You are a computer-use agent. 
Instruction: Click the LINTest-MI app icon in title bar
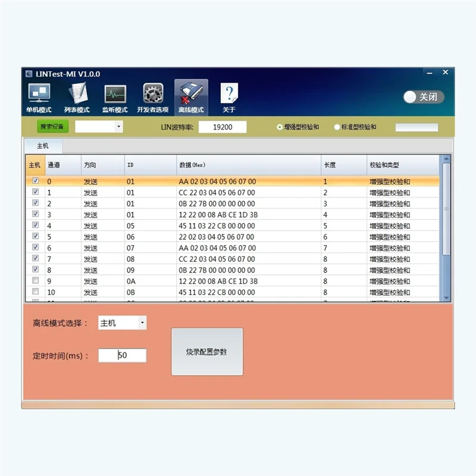(29, 74)
